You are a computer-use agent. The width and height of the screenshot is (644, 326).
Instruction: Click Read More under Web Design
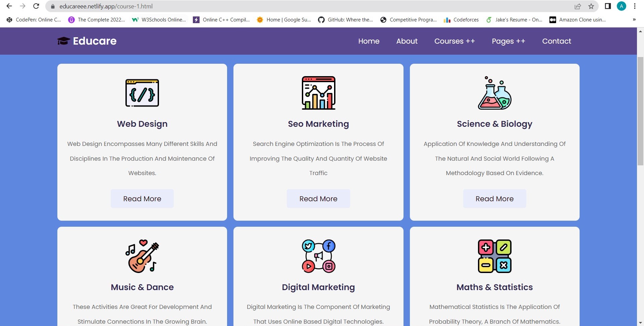tap(142, 198)
